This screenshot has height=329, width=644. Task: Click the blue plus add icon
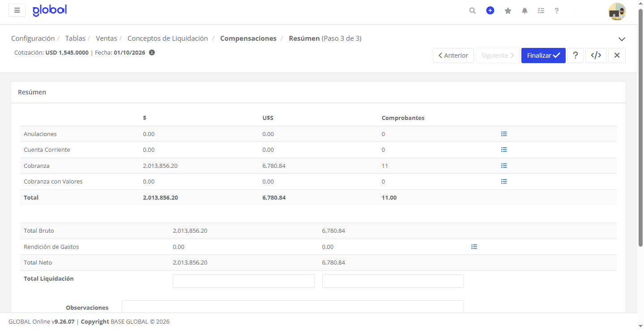click(x=490, y=10)
